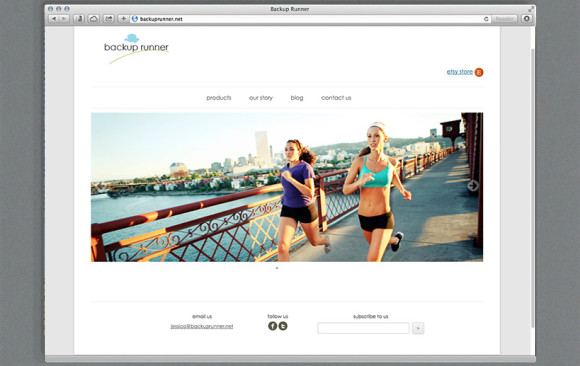Open the products menu item
Image resolution: width=580 pixels, height=366 pixels.
click(219, 98)
